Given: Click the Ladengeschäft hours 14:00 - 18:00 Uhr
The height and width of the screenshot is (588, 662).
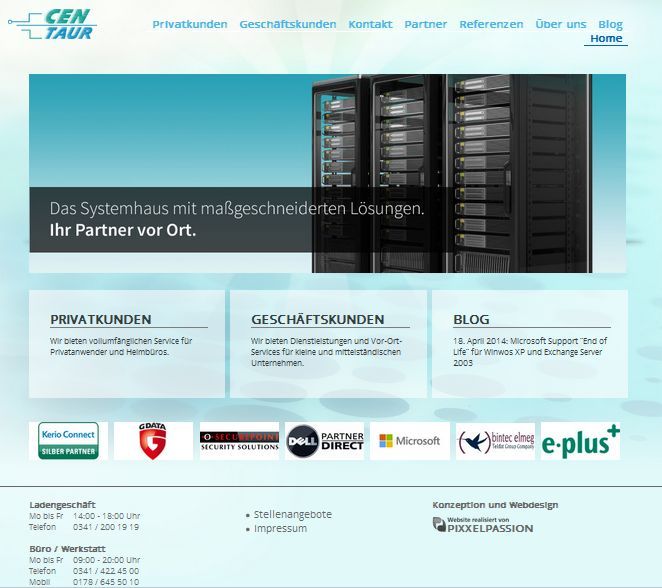Looking at the screenshot, I should [x=106, y=516].
